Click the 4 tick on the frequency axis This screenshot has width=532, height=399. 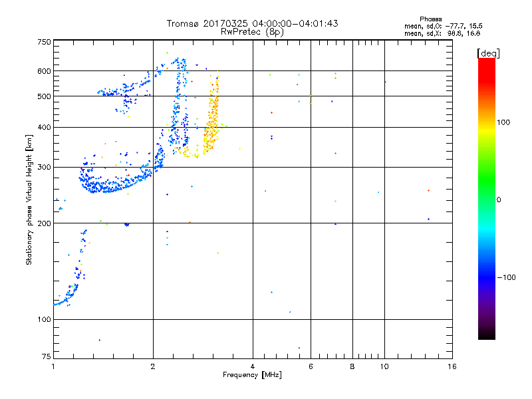(x=253, y=366)
